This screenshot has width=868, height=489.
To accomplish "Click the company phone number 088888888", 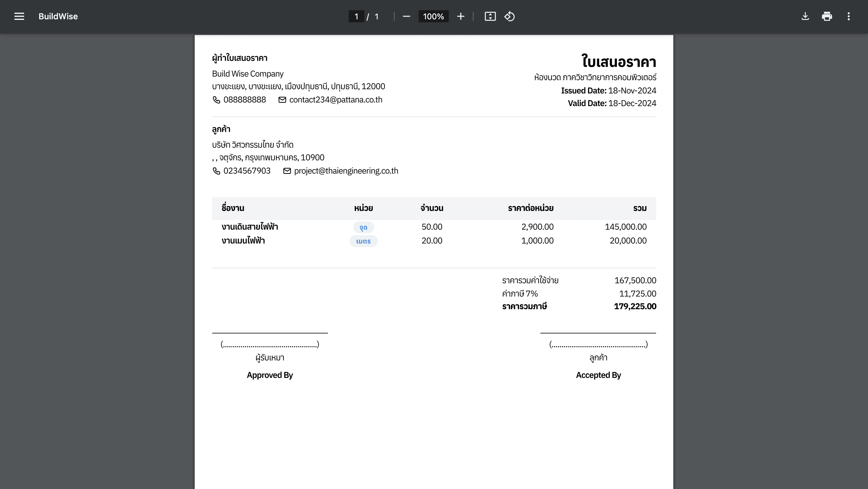I will coord(244,100).
